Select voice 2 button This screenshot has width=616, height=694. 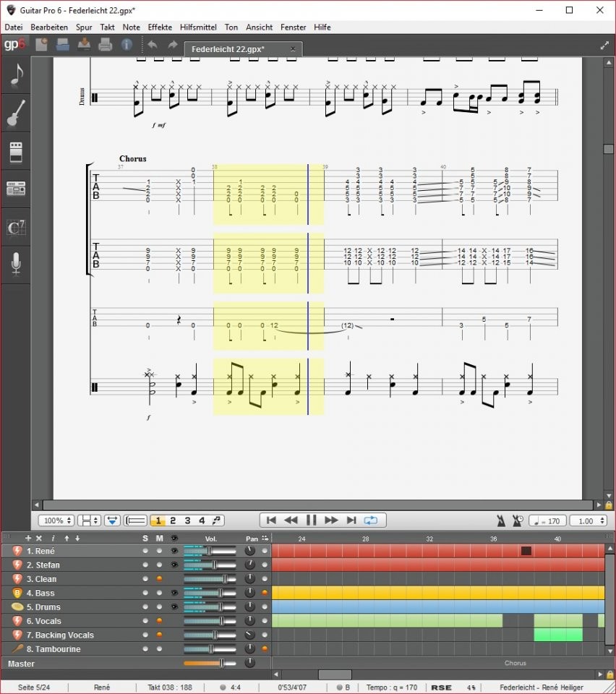173,520
